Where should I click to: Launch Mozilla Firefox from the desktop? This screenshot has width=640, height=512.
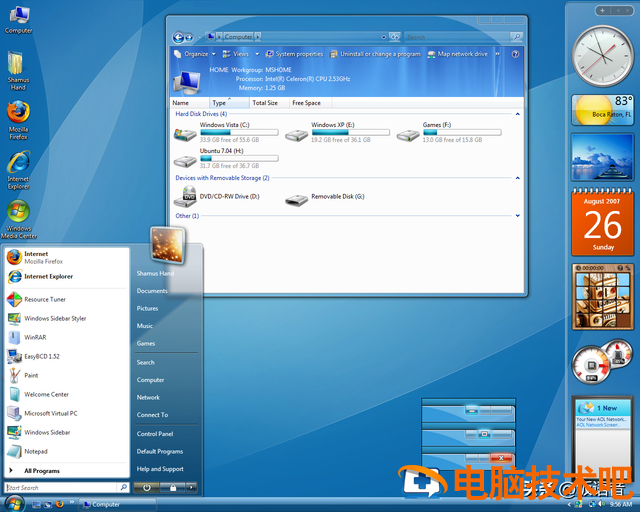click(18, 121)
